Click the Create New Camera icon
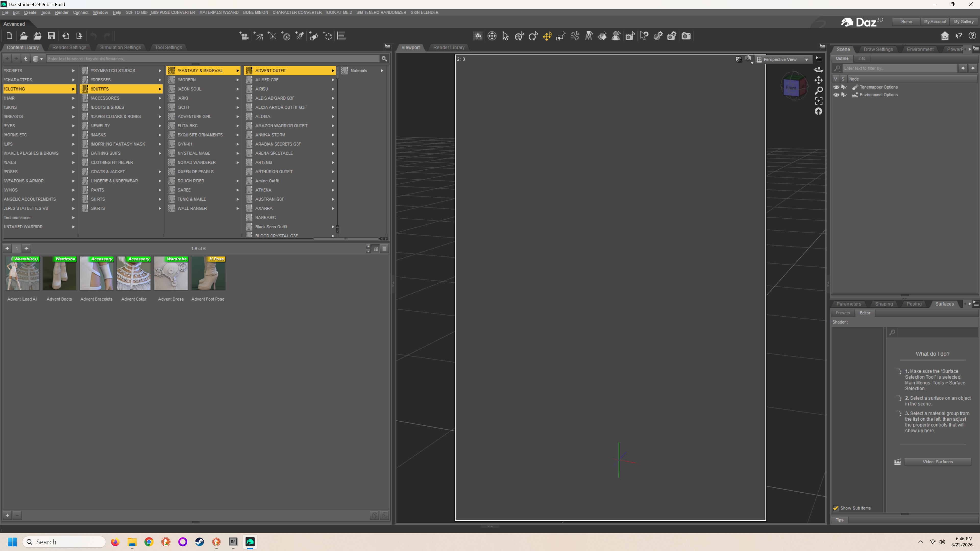The image size is (980, 551). (244, 36)
